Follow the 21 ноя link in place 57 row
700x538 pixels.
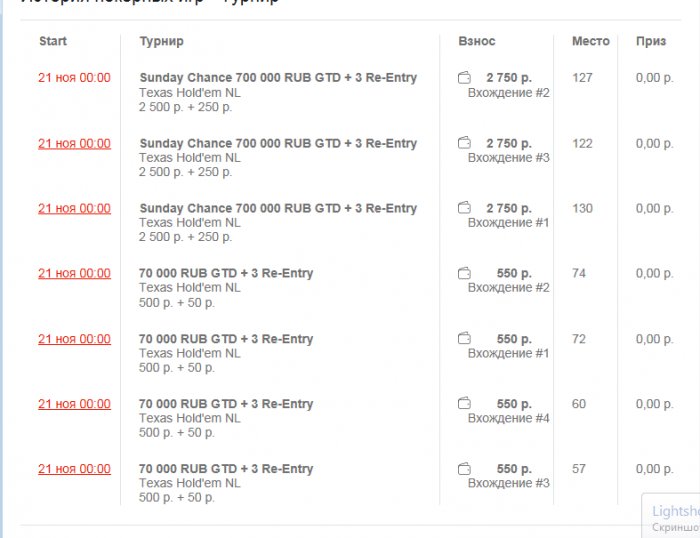(x=74, y=469)
